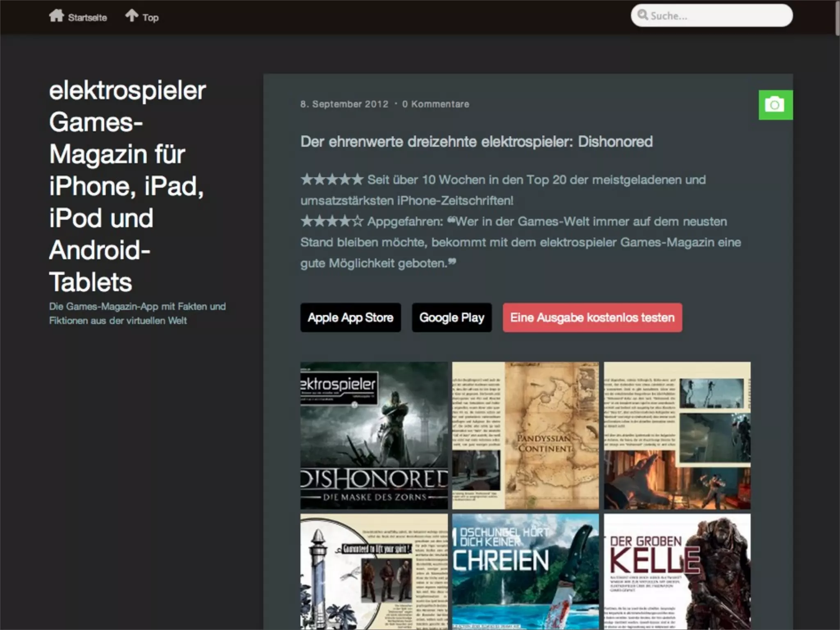This screenshot has width=840, height=630.
Task: Click the home icon next to Startseite
Action: [56, 16]
